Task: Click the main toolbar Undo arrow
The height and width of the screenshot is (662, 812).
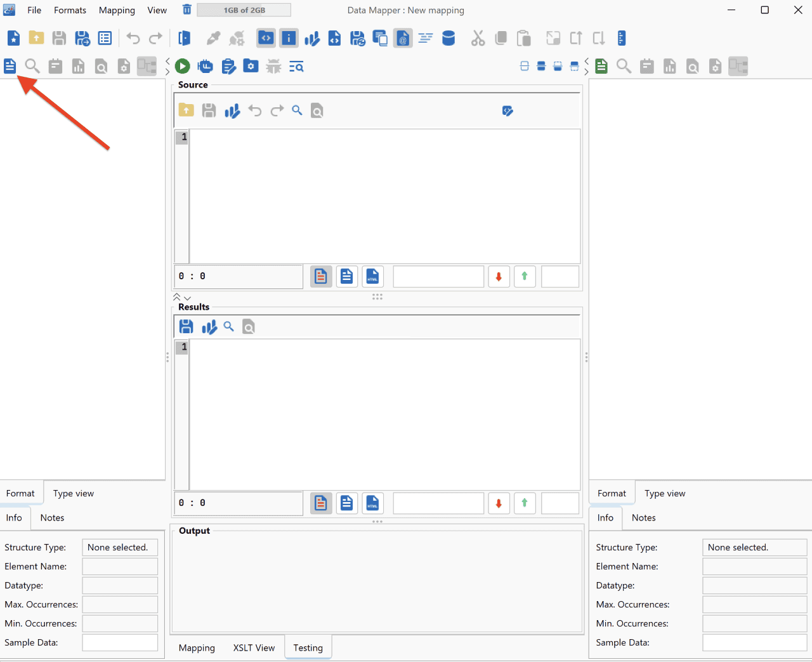Action: (x=133, y=38)
